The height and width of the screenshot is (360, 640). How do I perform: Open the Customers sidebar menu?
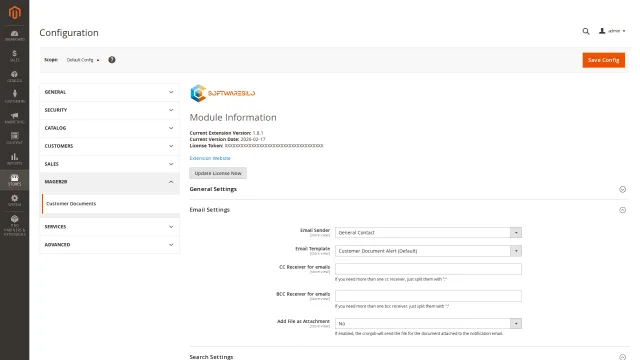click(14, 97)
